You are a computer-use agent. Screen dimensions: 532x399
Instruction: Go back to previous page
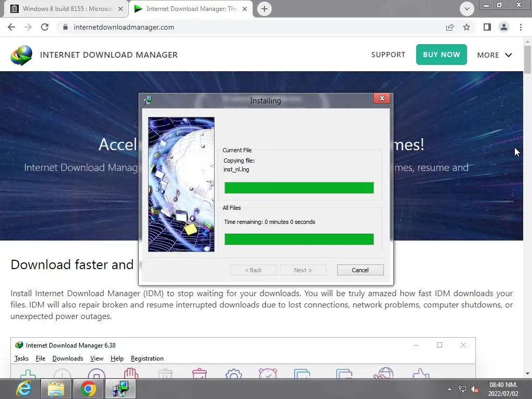11,27
